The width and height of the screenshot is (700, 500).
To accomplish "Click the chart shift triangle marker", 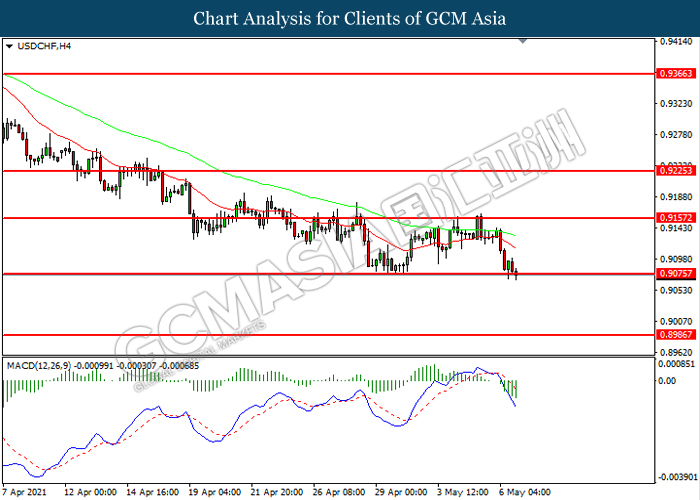I will coord(523,41).
